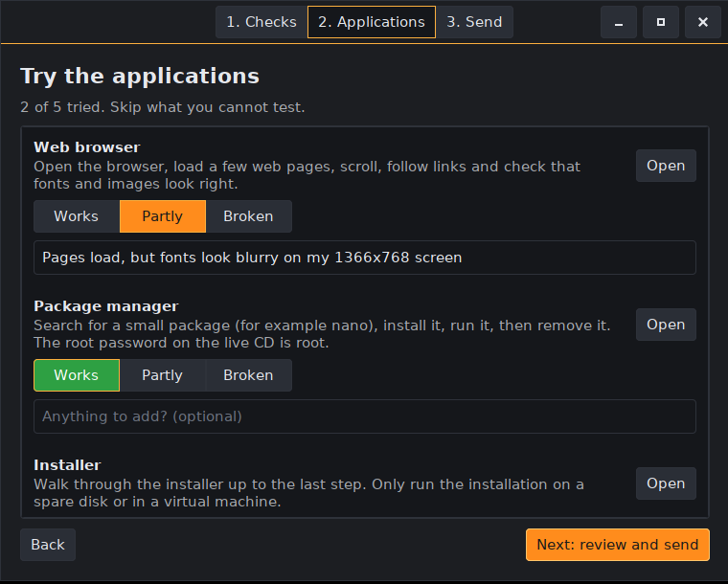This screenshot has width=728, height=584.
Task: Open the Web browser application
Action: [666, 166]
